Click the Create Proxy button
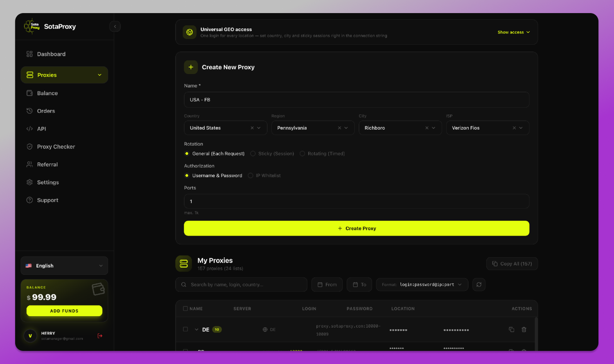The height and width of the screenshot is (364, 614). point(357,228)
